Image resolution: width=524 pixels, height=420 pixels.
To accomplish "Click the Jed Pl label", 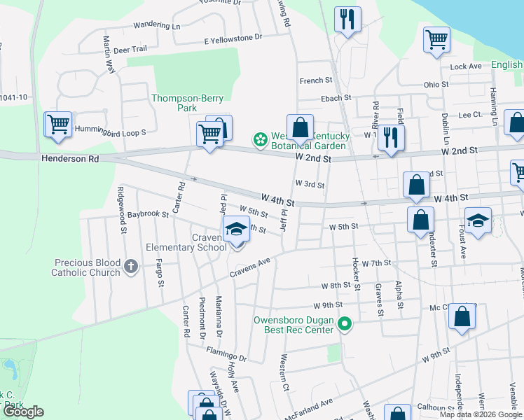I will tap(223, 204).
